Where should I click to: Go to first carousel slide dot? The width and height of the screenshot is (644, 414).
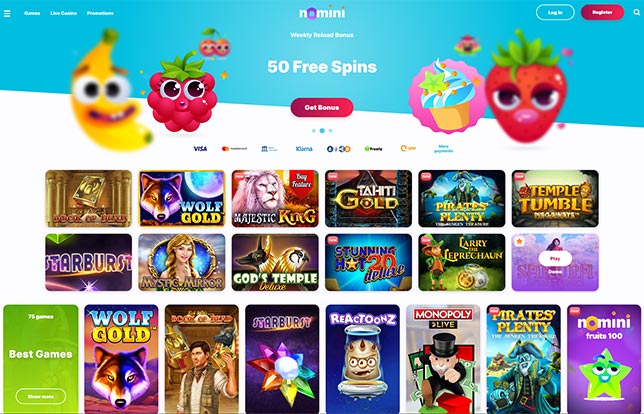(314, 131)
